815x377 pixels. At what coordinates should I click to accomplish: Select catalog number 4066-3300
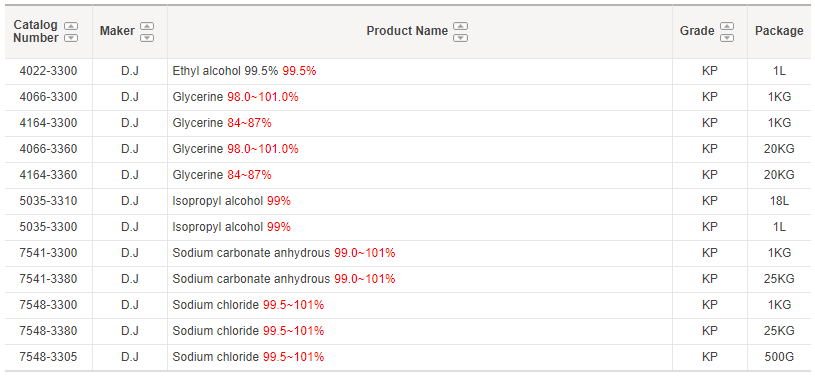click(x=48, y=97)
